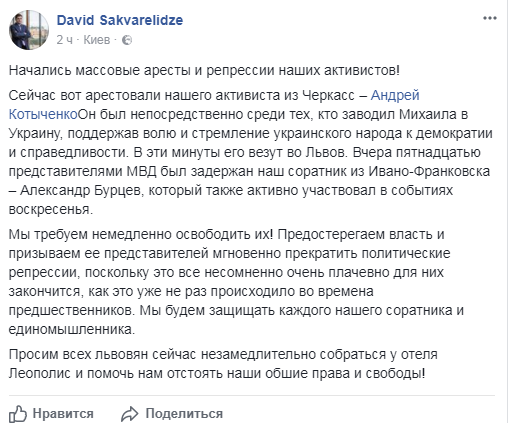508x423 pixels.
Task: Click the headline sentence 'Начались массовые аресты'
Action: coord(204,71)
